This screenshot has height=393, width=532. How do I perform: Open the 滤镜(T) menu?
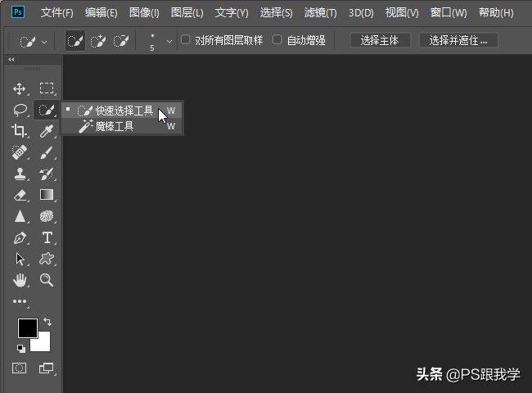(320, 13)
